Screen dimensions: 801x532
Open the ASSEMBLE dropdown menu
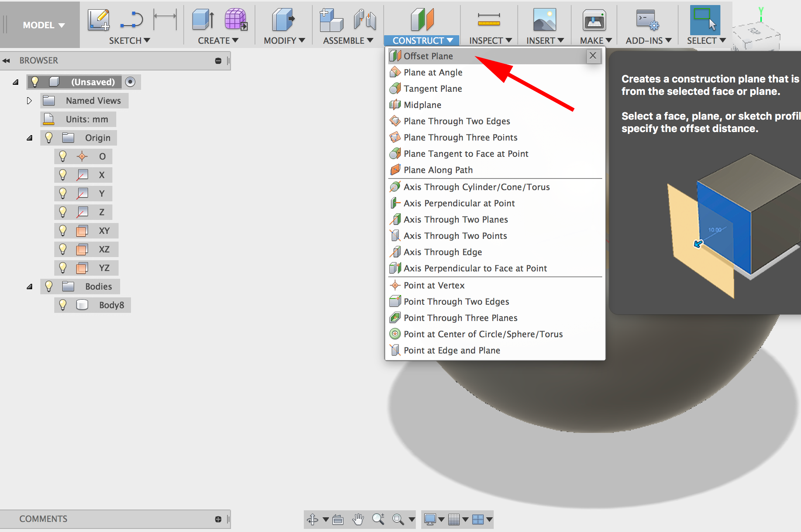pos(348,41)
